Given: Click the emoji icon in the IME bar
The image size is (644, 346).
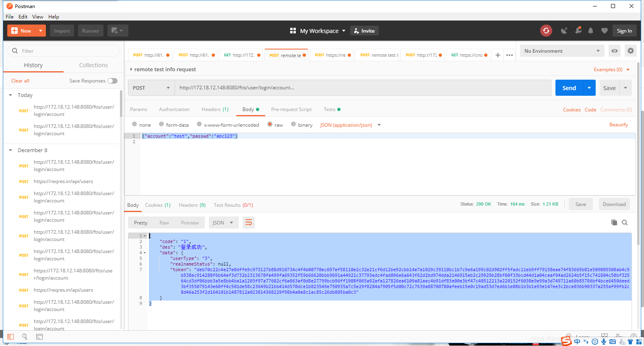Looking at the screenshot, I should pos(594,342).
